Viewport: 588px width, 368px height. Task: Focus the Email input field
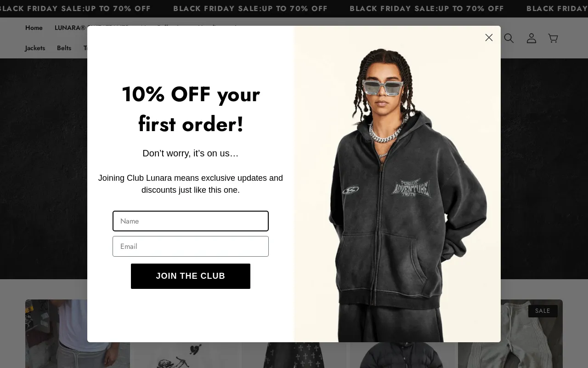tap(191, 247)
